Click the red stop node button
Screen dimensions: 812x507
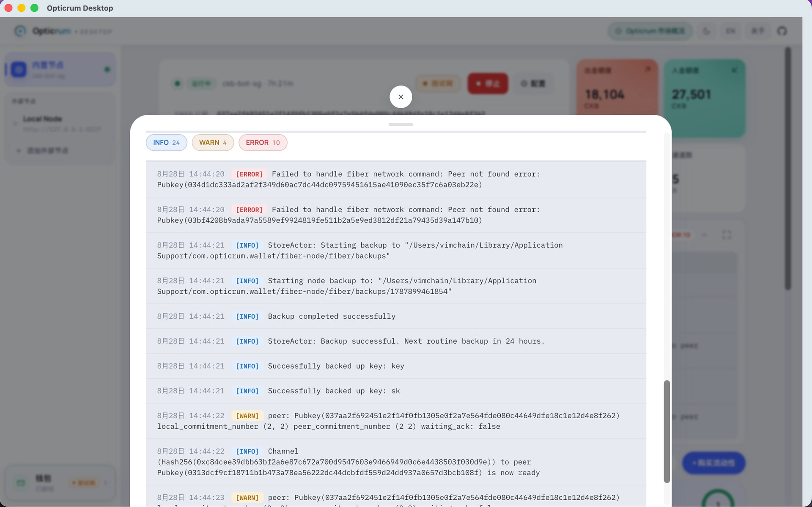487,83
